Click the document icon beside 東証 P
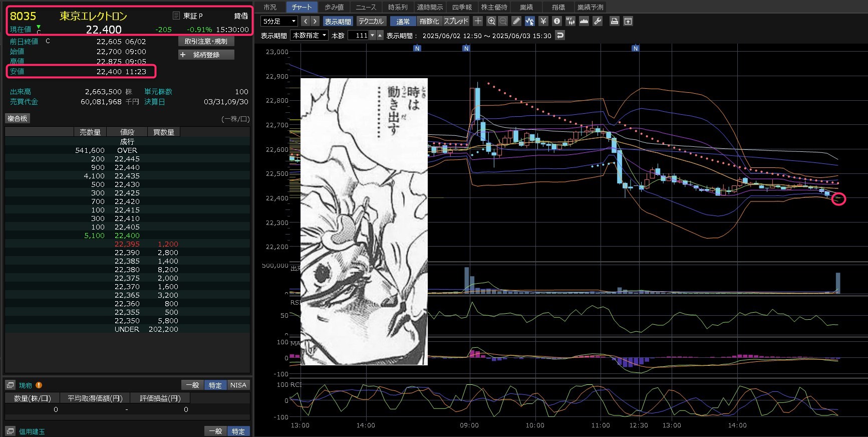This screenshot has height=437, width=868. (176, 16)
